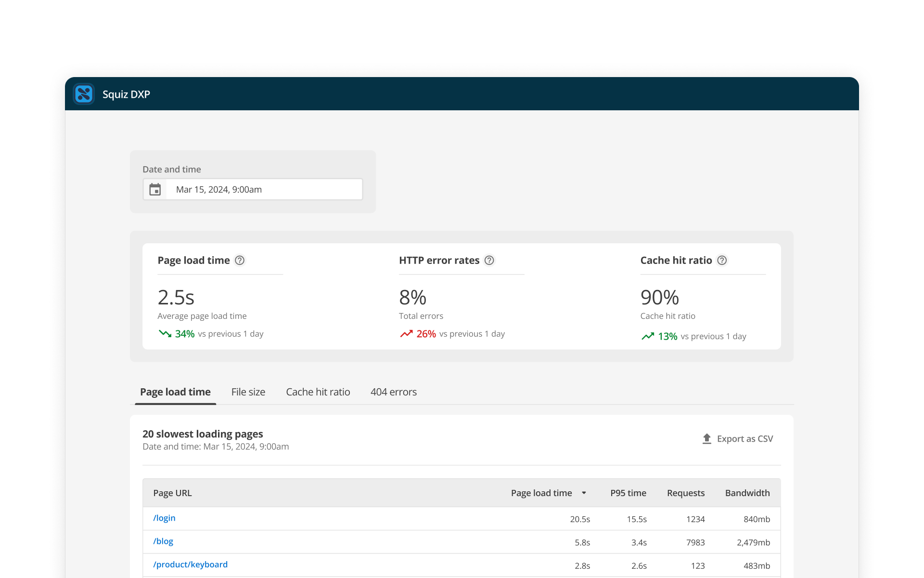The height and width of the screenshot is (578, 924).
Task: Click the Date and time input field
Action: [x=253, y=189]
